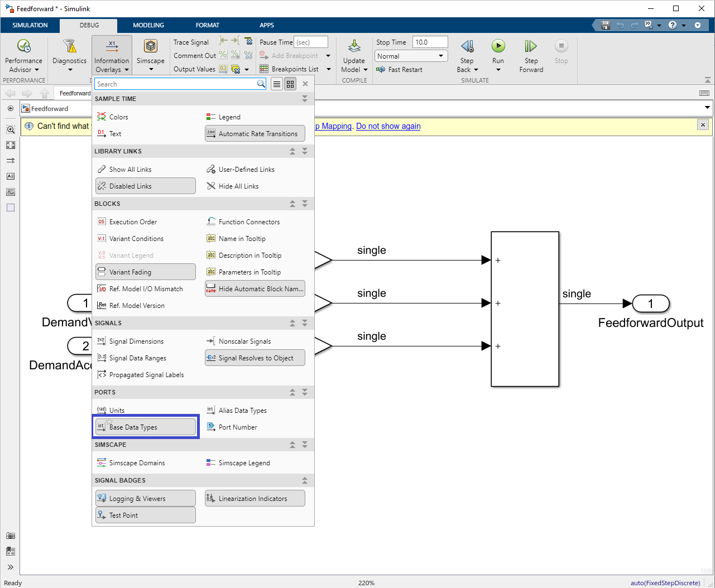Run the simulation
Viewport: 715px width, 588px height.
(497, 50)
